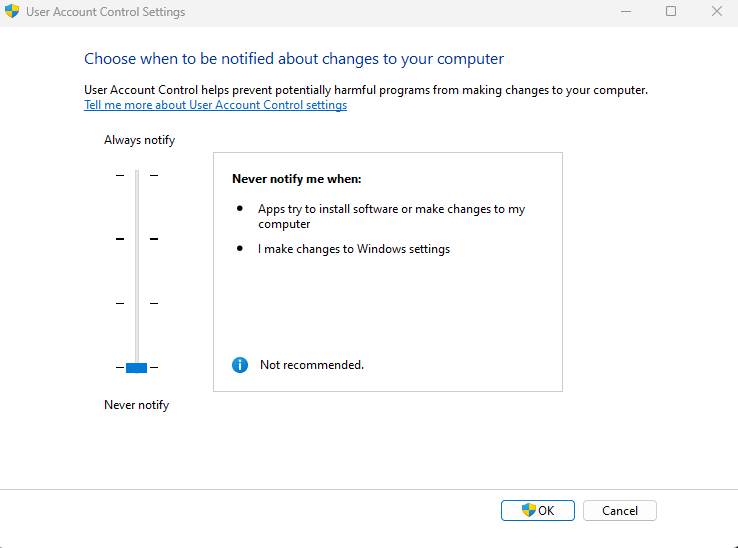Set slider to the topmost Always notify tick
738x548 pixels.
click(x=137, y=175)
